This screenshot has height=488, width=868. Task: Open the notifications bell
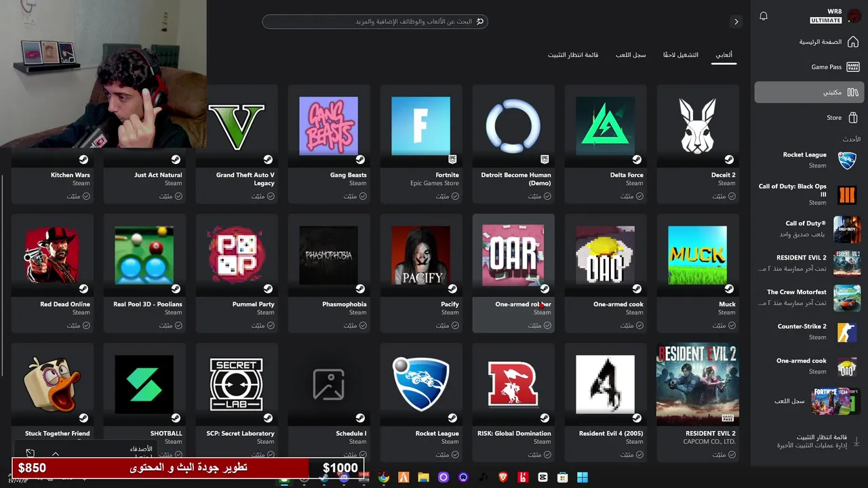pos(764,16)
